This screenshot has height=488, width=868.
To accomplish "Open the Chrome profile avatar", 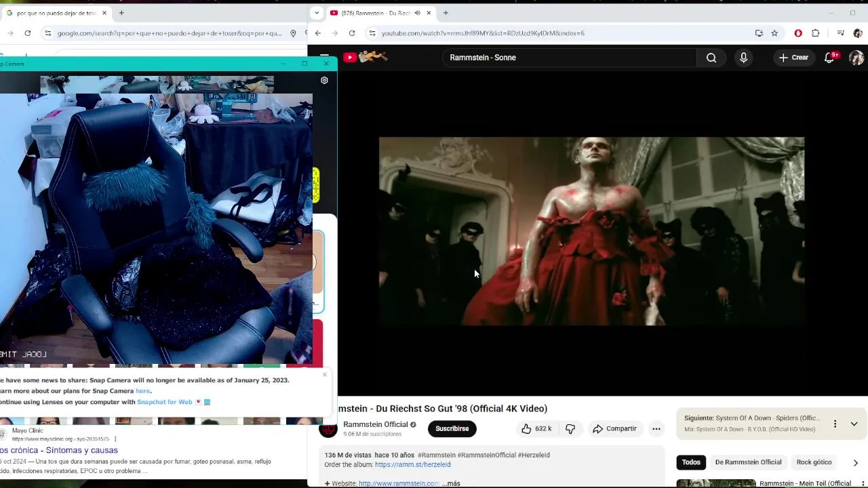I will pos(857,33).
